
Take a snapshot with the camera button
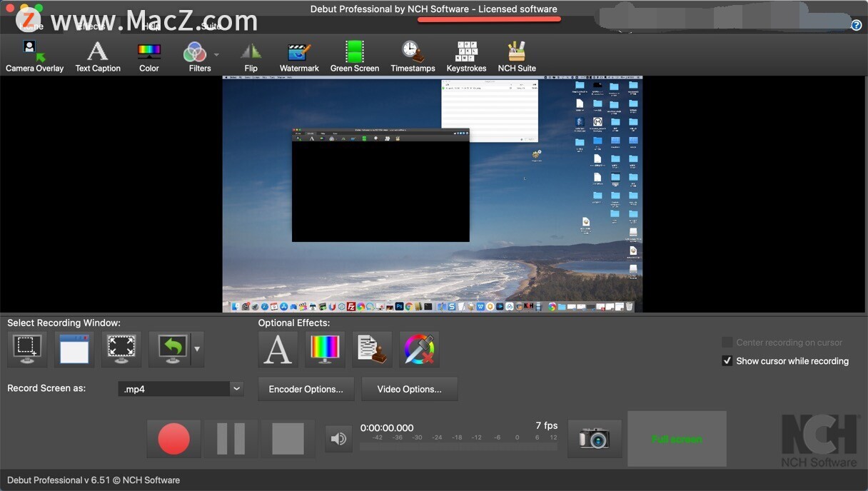595,438
